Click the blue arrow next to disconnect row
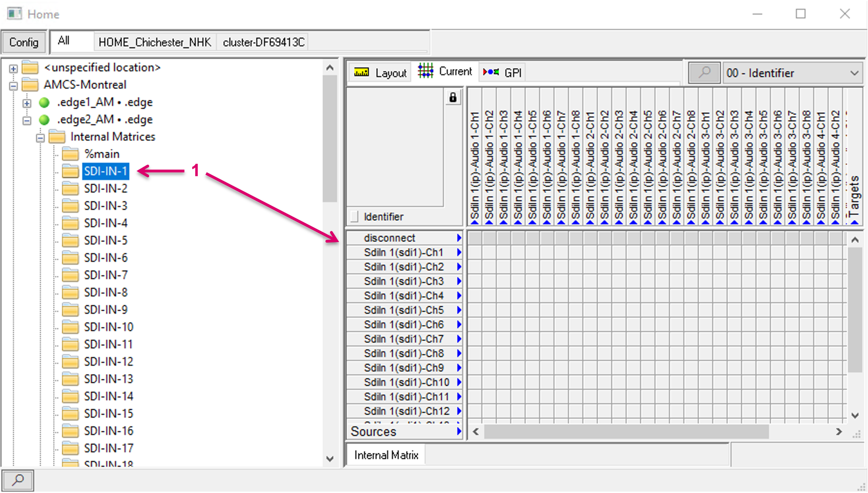This screenshot has height=493, width=868. (x=459, y=238)
